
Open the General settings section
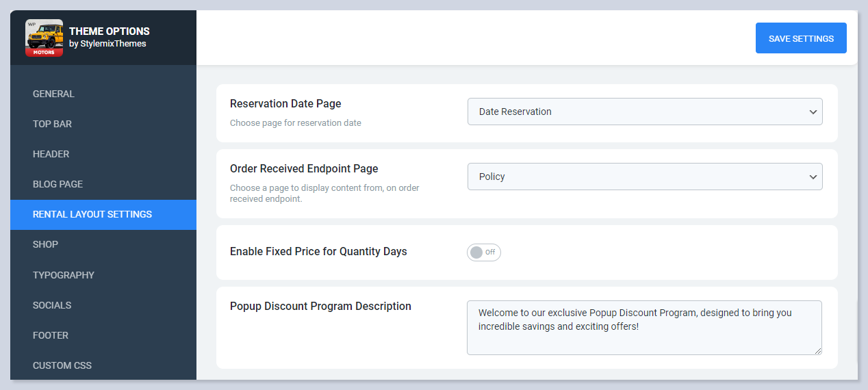[53, 94]
